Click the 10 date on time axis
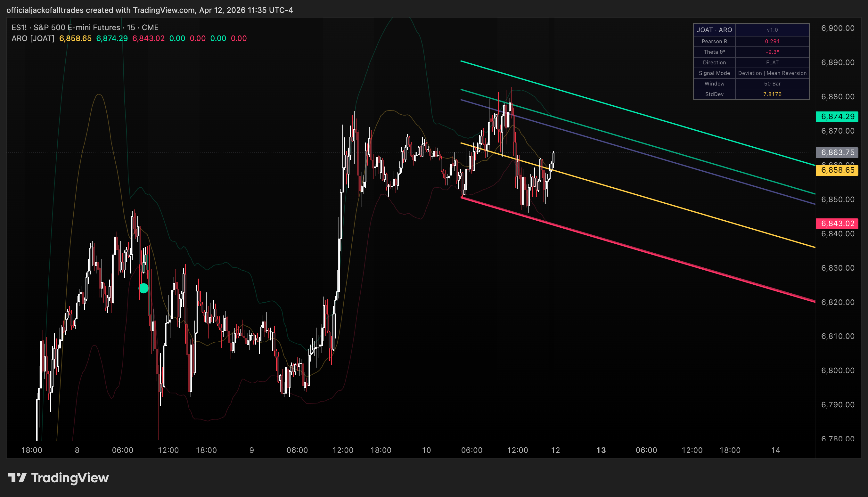This screenshot has width=868, height=497. click(426, 450)
